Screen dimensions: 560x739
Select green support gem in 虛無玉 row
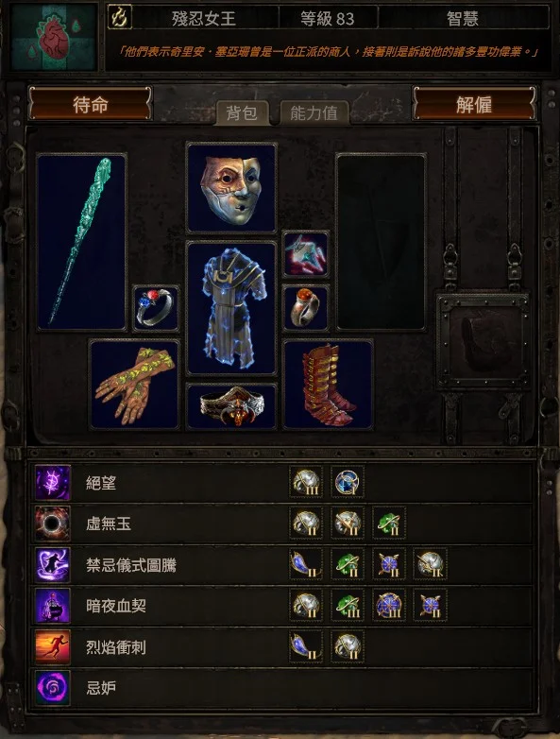389,524
